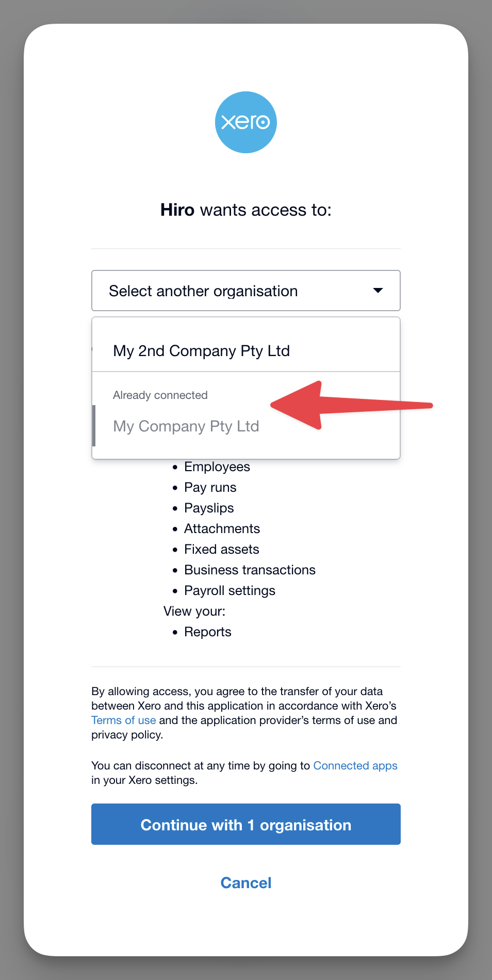The height and width of the screenshot is (980, 492).
Task: Click the 'Select another organisation' label text
Action: pos(203,291)
